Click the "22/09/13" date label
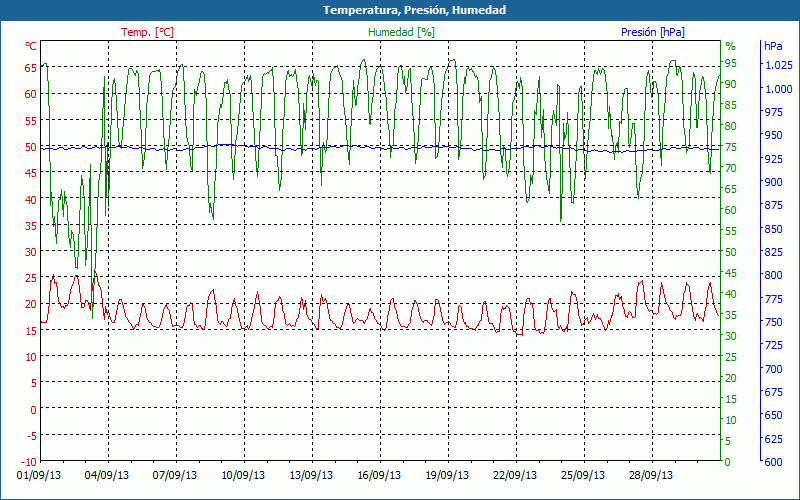 515,475
